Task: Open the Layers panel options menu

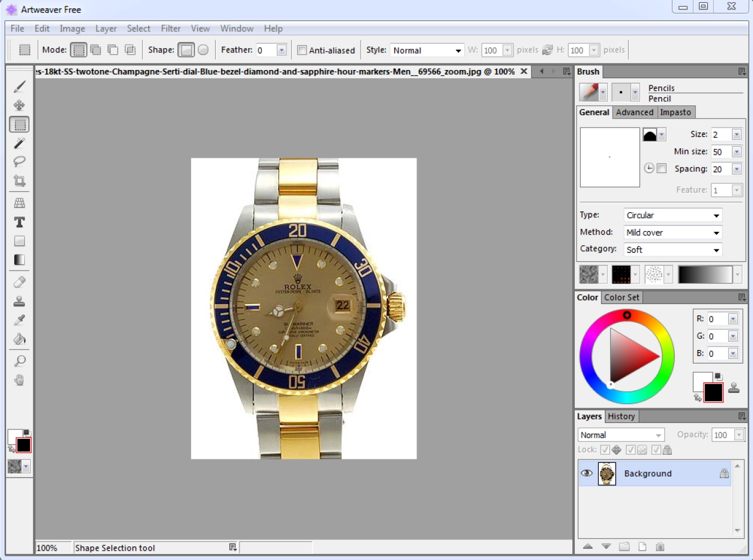Action: coord(742,416)
